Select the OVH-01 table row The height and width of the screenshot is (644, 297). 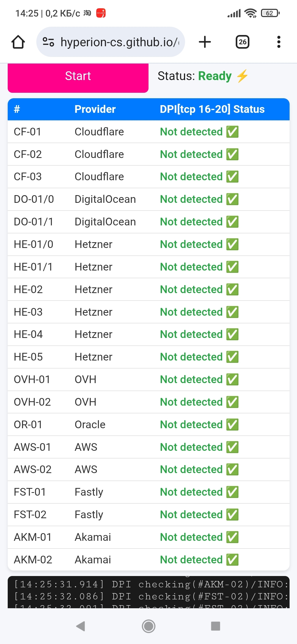pos(148,380)
